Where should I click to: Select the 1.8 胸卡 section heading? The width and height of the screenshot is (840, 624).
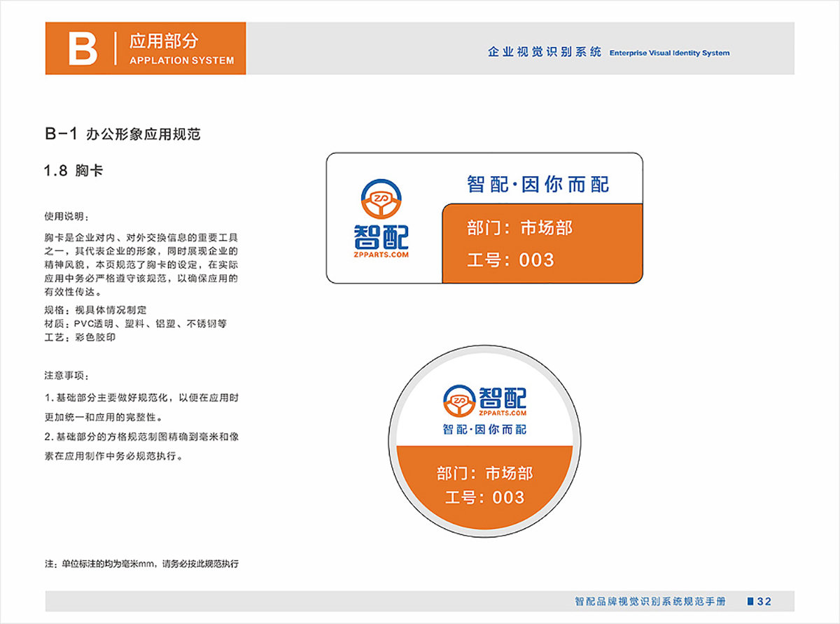coord(73,170)
